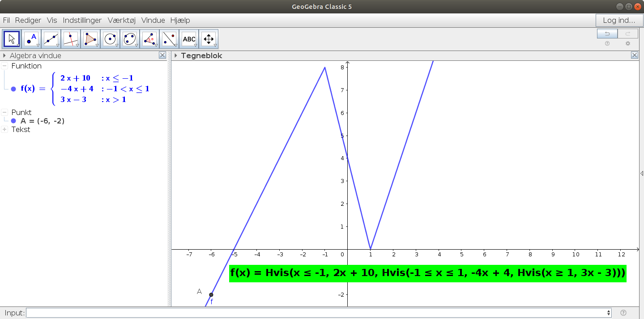Expand the Algebra vindue style bar triangle
Viewport: 644px width, 319px height.
[4, 55]
